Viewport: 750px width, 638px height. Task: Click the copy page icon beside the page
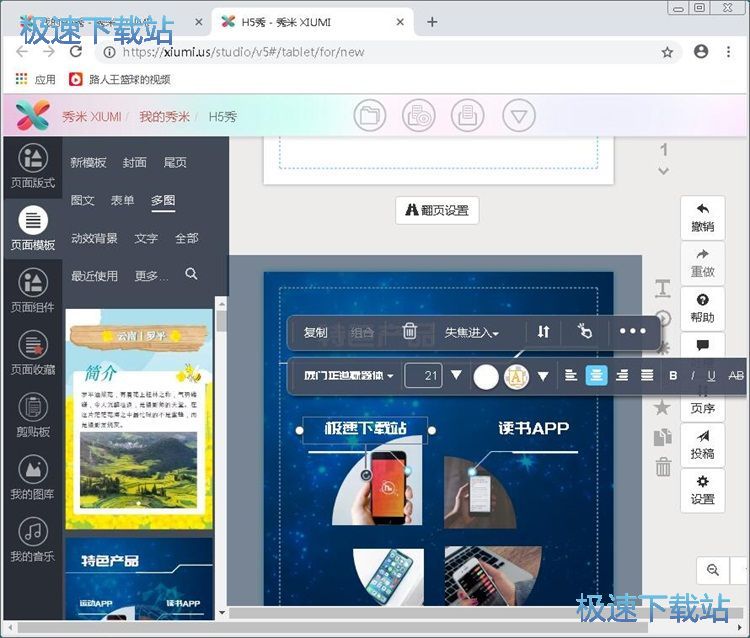coord(662,437)
